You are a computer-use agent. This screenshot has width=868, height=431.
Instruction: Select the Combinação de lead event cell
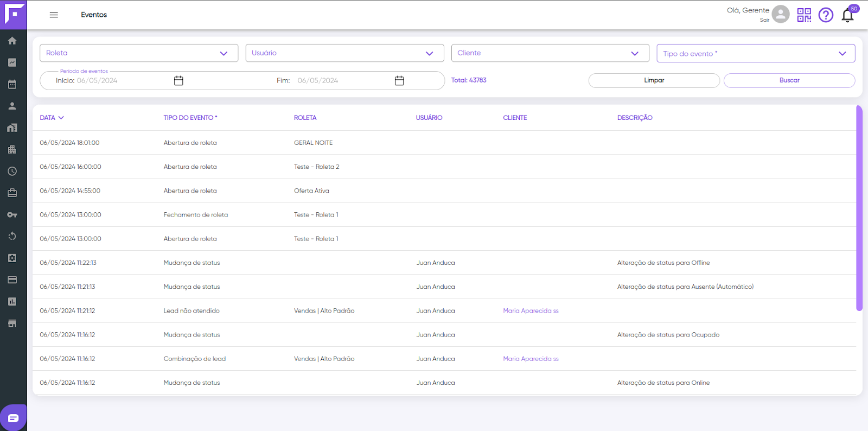[195, 359]
